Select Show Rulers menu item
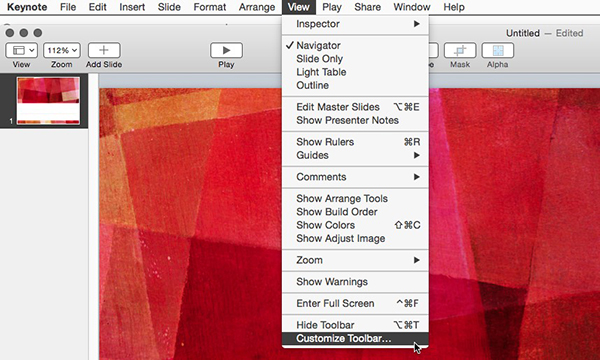600x360 pixels. pyautogui.click(x=355, y=142)
